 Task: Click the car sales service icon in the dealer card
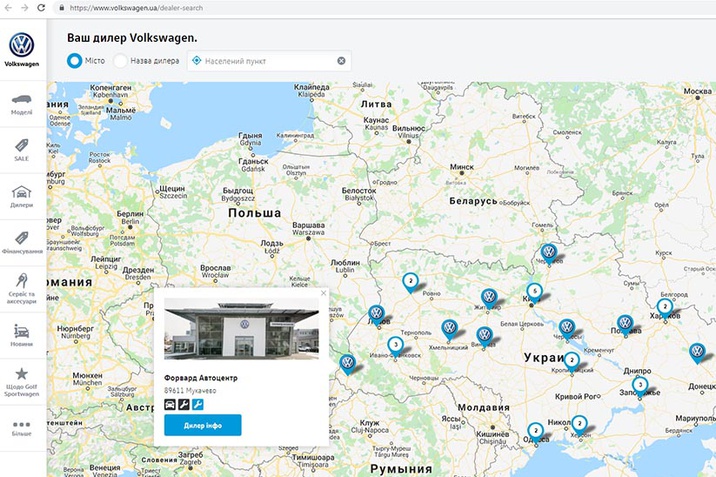(x=170, y=404)
